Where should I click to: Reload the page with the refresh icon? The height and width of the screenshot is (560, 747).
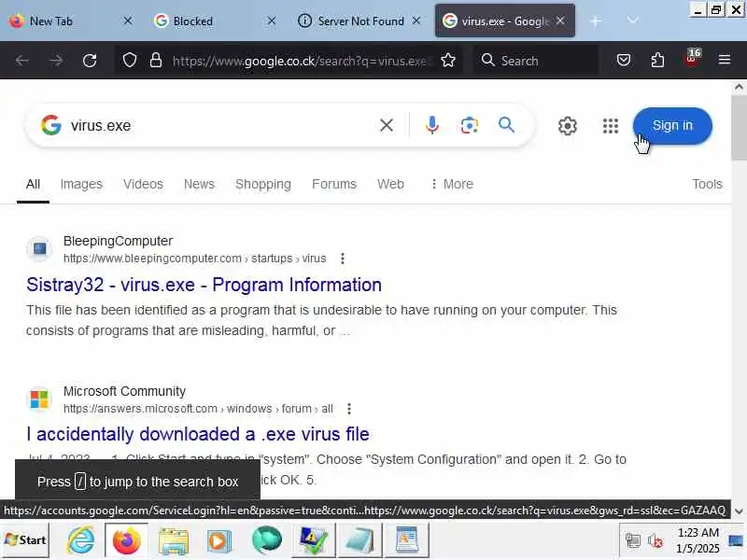tap(90, 61)
